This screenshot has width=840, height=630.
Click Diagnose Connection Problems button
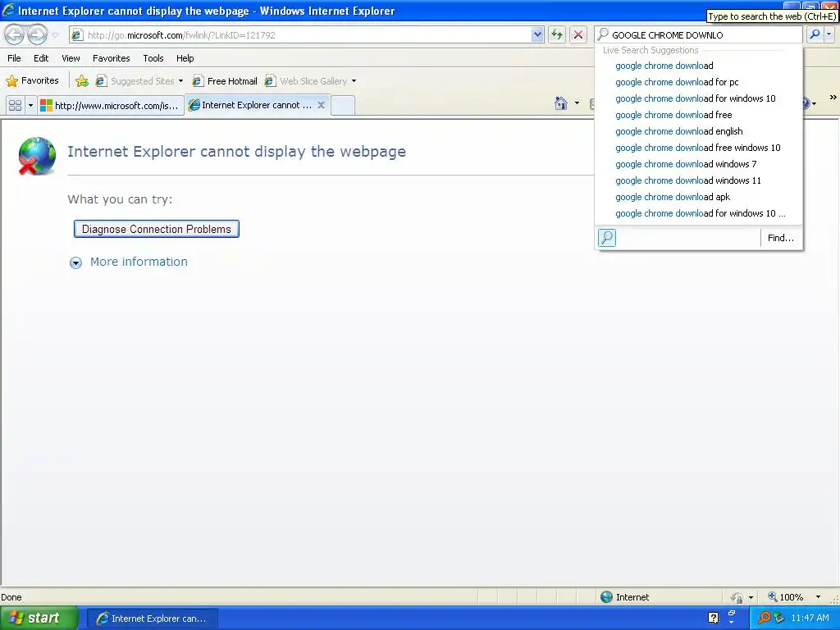click(157, 229)
